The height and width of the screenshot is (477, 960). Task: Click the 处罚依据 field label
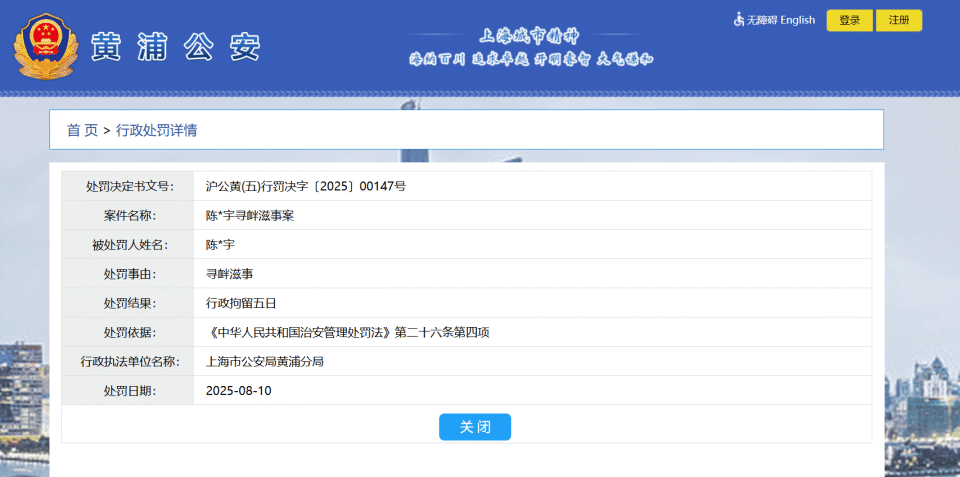(129, 332)
